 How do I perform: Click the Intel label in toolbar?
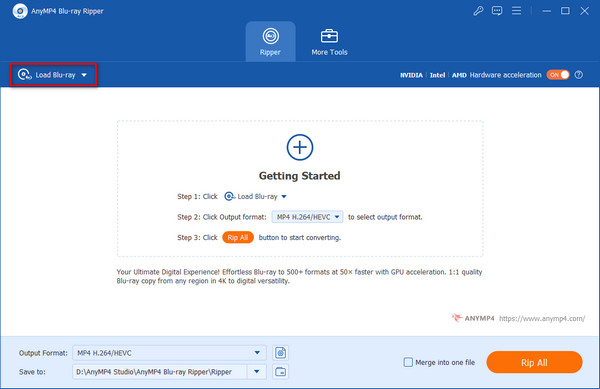click(437, 75)
